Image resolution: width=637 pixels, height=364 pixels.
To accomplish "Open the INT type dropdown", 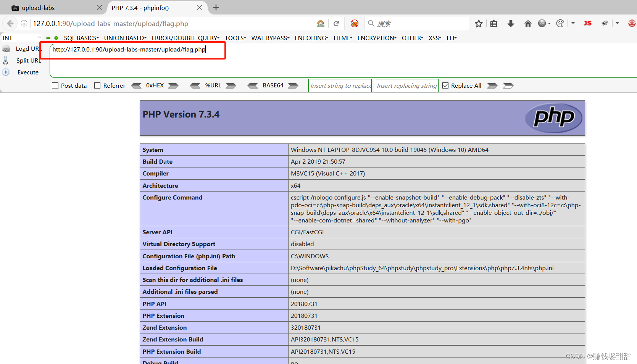I will tap(22, 38).
